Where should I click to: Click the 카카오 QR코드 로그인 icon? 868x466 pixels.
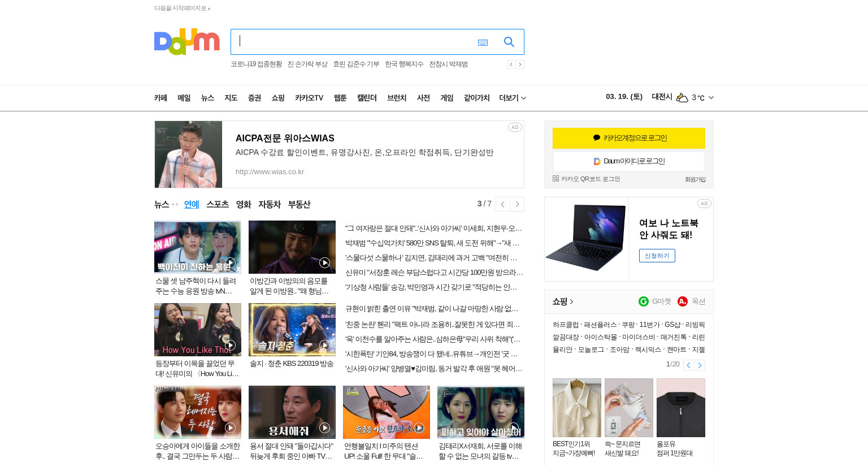555,179
